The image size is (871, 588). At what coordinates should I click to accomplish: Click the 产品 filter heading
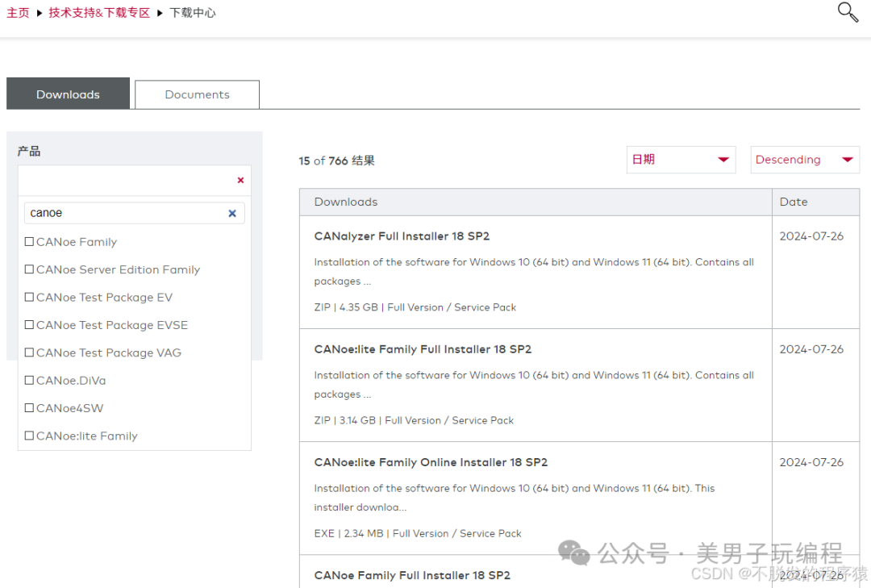(29, 151)
